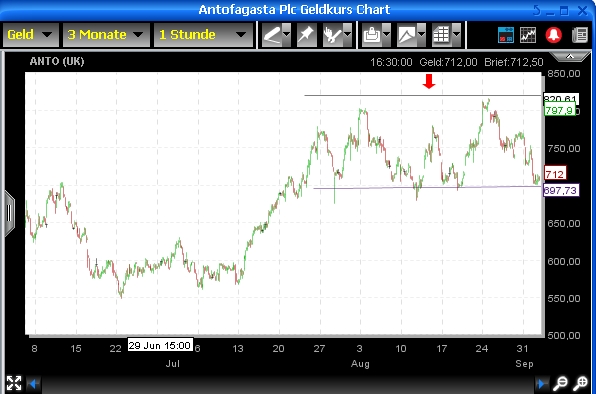This screenshot has width=596, height=394.
Task: Open the 3 Monate time range dropdown
Action: [x=106, y=35]
